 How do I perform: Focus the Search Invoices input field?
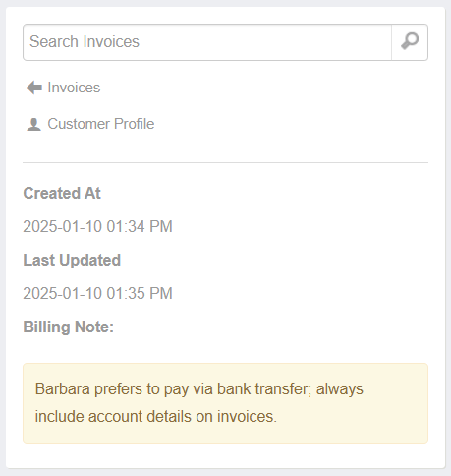click(x=207, y=42)
